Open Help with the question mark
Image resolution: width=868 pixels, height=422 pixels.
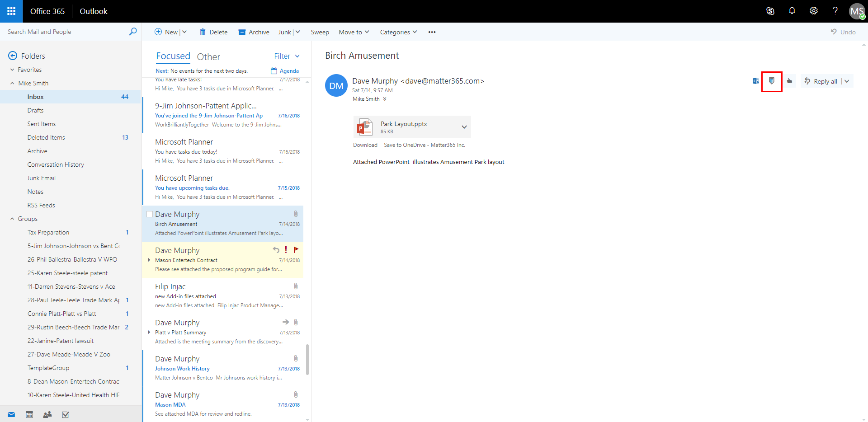coord(835,11)
